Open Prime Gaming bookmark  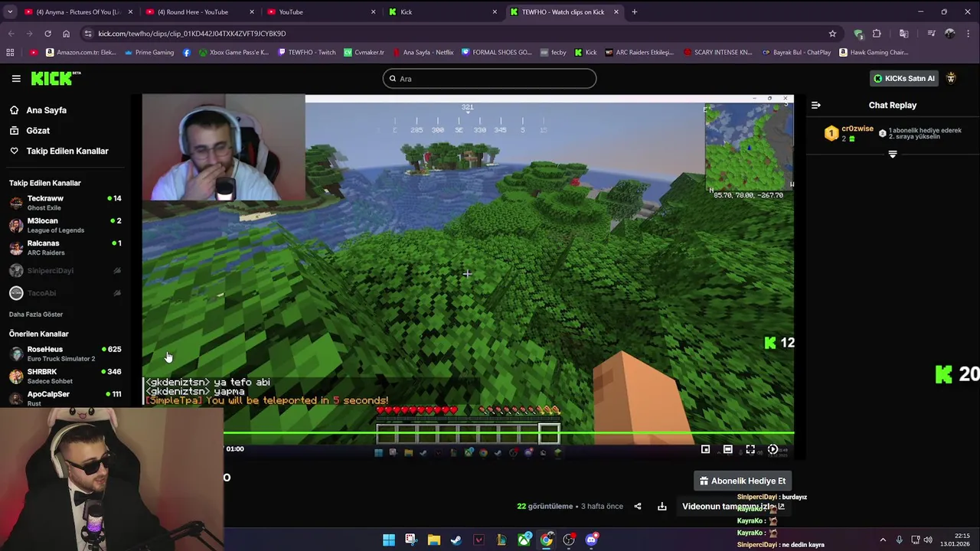(x=149, y=52)
